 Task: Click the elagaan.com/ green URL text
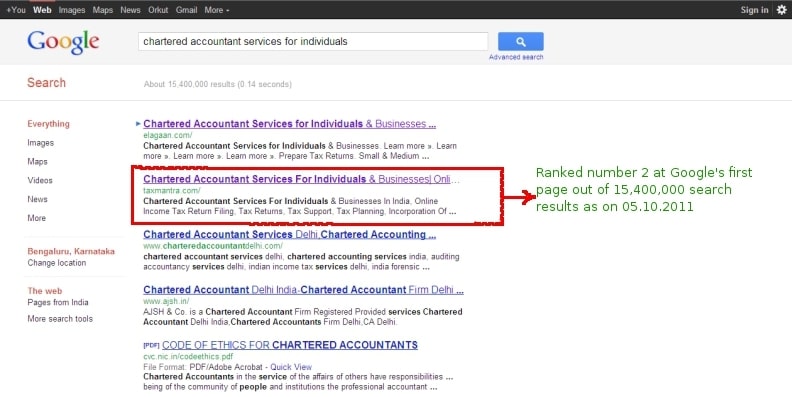[168, 135]
